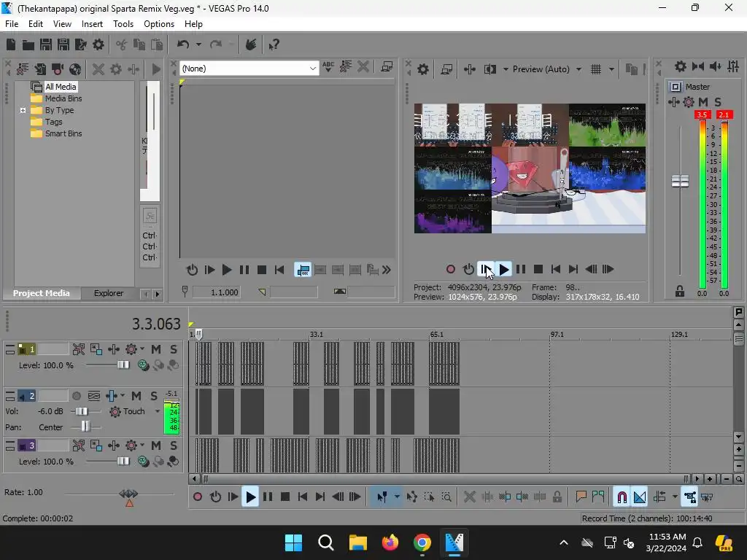The width and height of the screenshot is (747, 560).
Task: Switch to the Explorer tab
Action: click(x=109, y=293)
